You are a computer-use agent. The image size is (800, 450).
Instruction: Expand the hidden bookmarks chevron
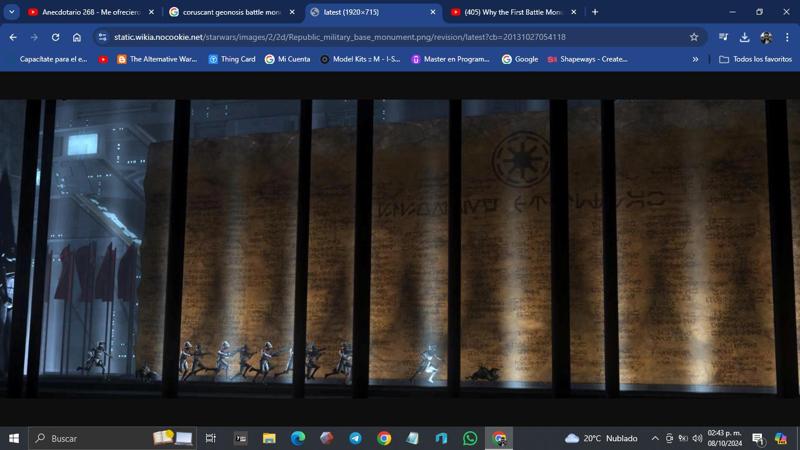point(695,59)
